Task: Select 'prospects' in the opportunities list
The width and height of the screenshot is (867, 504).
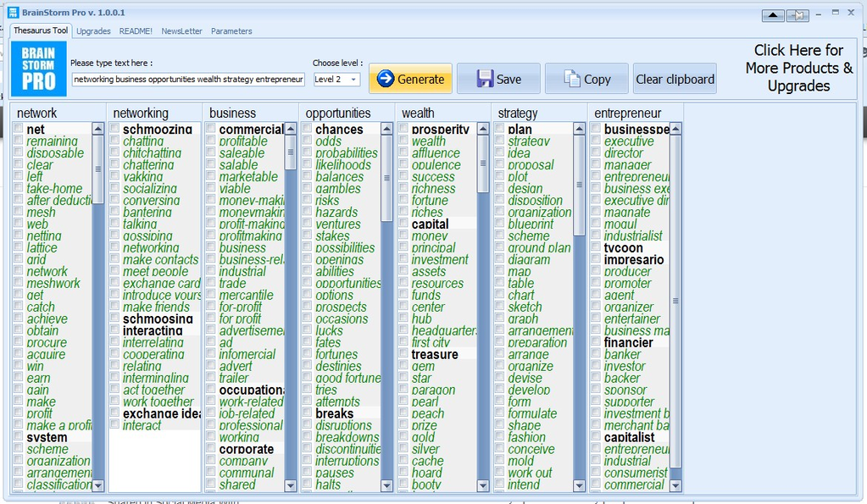Action: (x=341, y=307)
